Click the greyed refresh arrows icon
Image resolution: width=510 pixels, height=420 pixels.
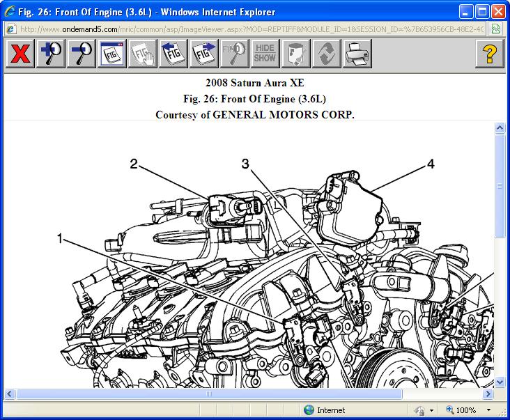(326, 54)
